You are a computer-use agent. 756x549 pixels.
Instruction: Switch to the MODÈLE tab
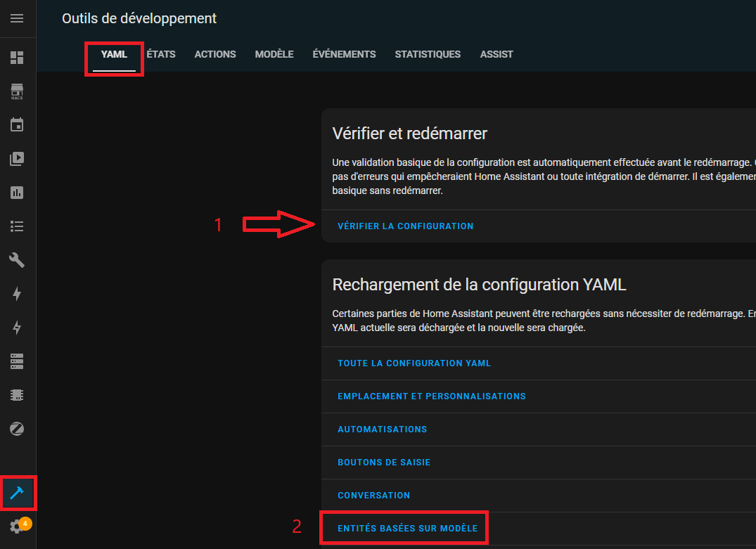(x=274, y=54)
